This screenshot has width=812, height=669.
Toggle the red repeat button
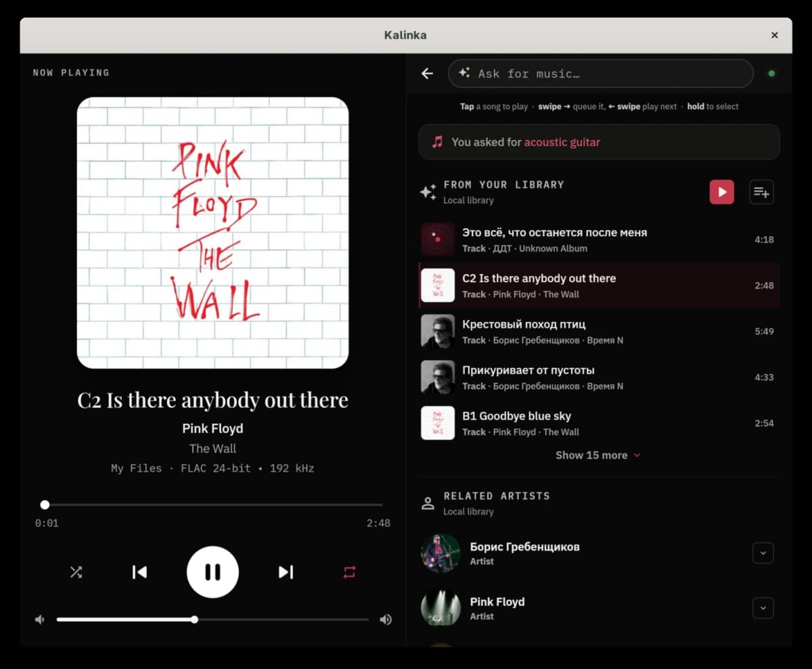(349, 572)
